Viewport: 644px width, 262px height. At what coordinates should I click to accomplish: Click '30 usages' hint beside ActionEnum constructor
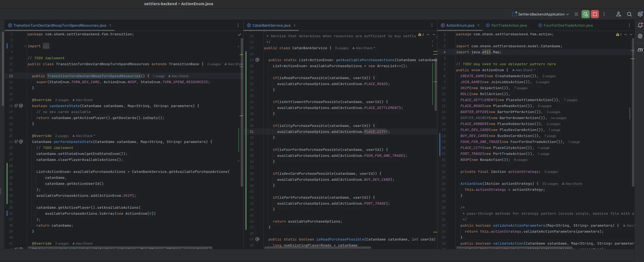tap(550, 184)
